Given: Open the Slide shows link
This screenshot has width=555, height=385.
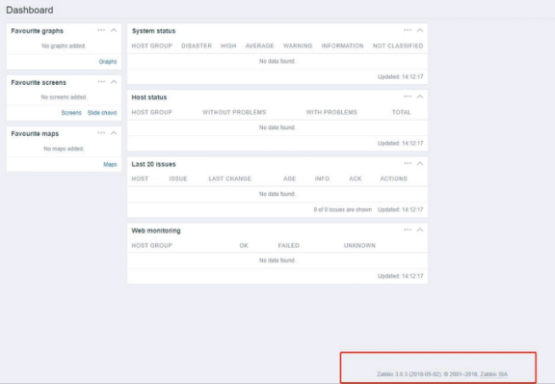Looking at the screenshot, I should (x=102, y=113).
